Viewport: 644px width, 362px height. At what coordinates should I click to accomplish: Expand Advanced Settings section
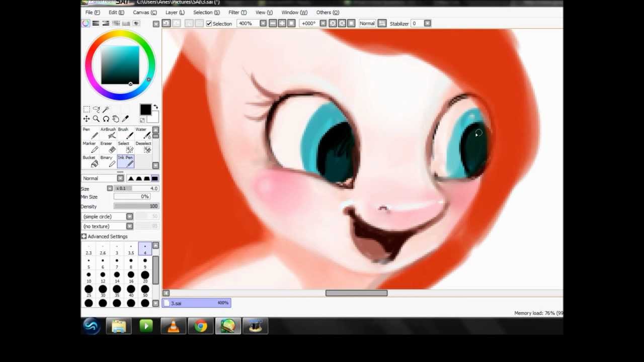point(84,236)
